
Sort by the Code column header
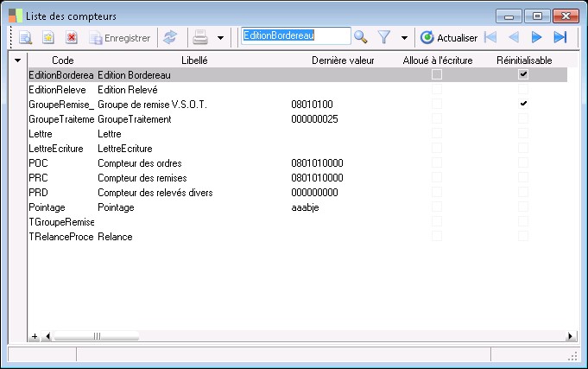tap(63, 60)
